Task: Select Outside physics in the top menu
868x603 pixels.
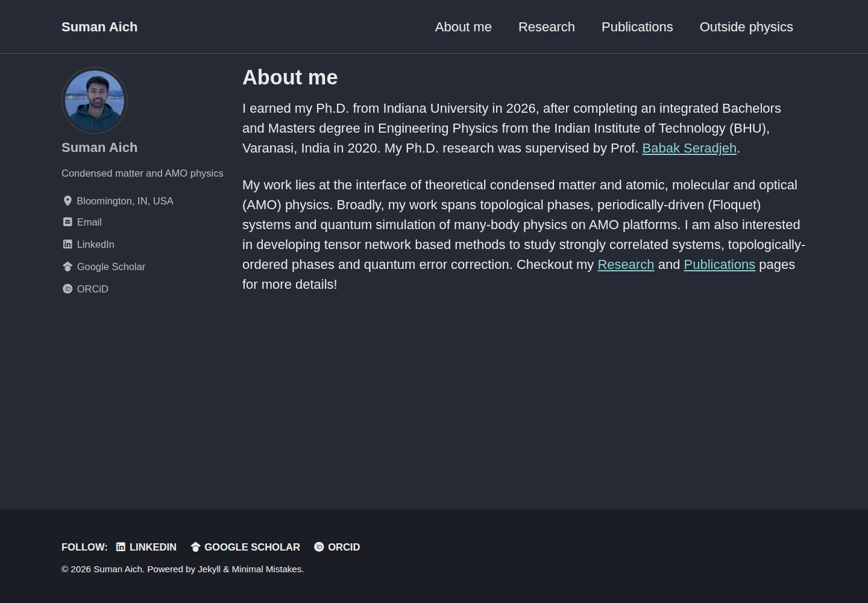Action: 746,27
